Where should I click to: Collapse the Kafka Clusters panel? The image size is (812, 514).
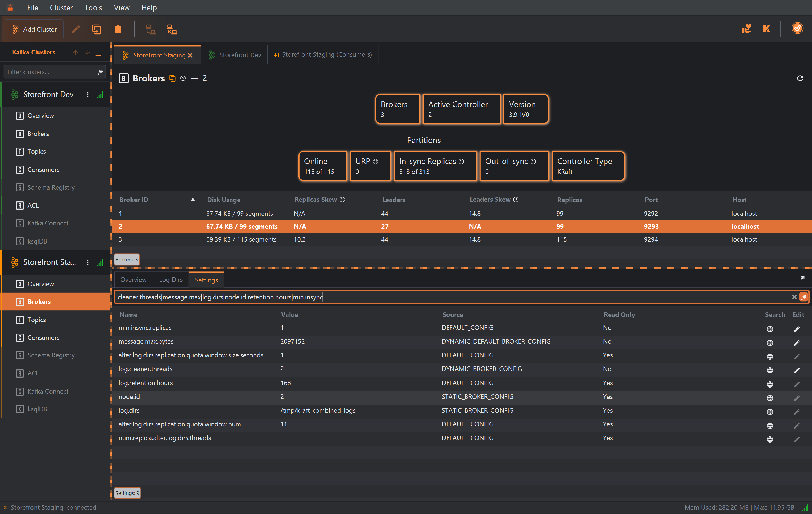point(98,55)
